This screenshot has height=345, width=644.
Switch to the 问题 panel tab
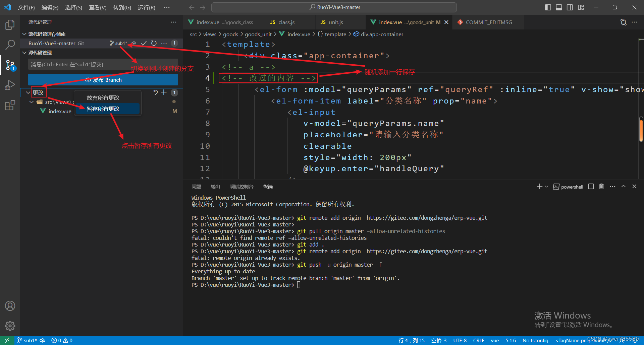pos(196,187)
